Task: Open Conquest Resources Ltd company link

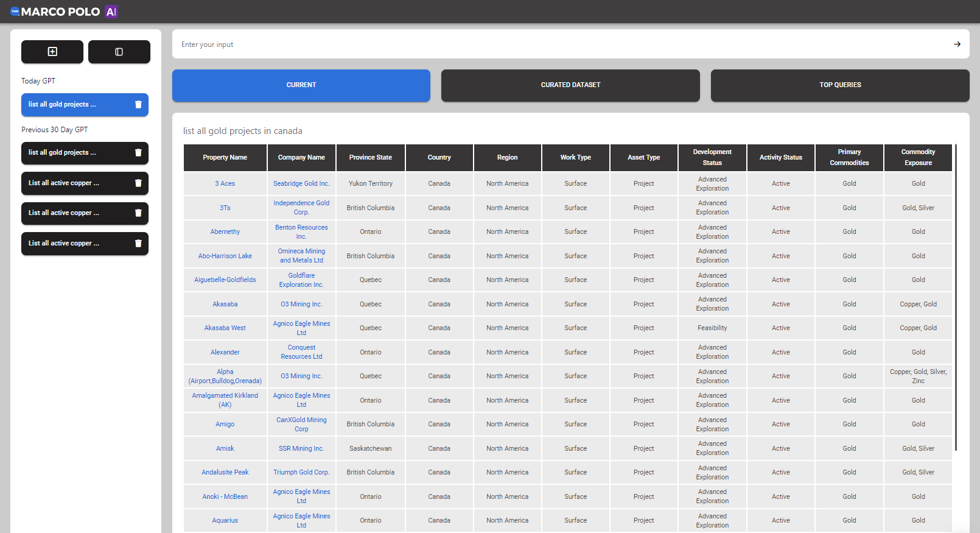Action: click(x=301, y=352)
